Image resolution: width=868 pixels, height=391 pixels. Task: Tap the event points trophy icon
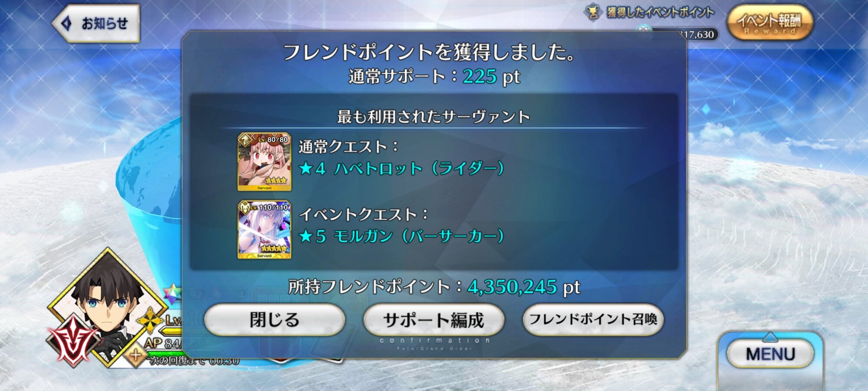(x=593, y=13)
